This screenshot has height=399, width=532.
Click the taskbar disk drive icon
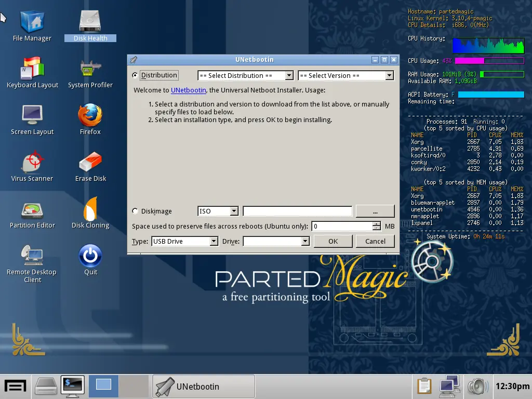pyautogui.click(x=46, y=387)
